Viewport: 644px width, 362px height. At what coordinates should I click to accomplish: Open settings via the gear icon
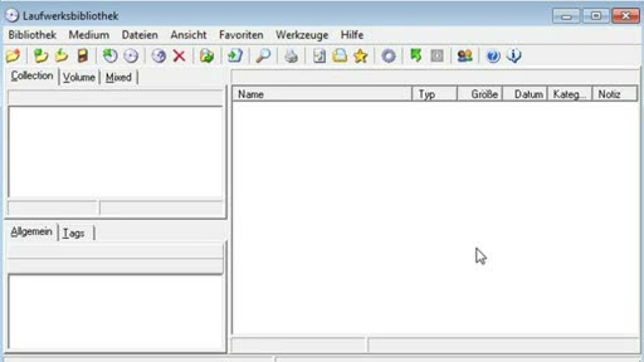click(388, 56)
